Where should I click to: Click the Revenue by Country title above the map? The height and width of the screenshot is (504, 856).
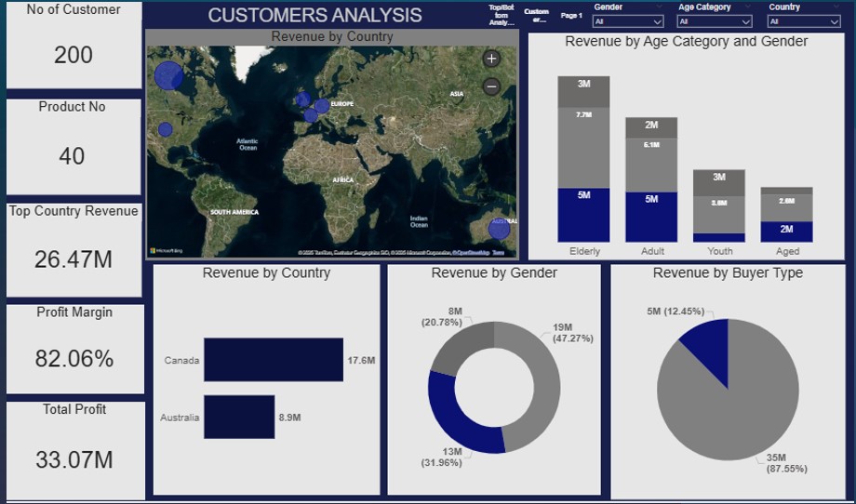click(x=332, y=37)
